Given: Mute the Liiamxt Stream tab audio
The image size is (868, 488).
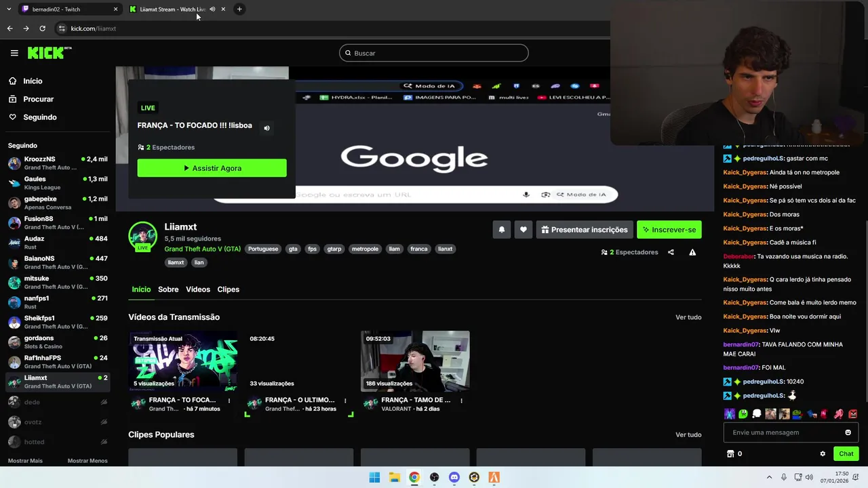Looking at the screenshot, I should point(212,9).
